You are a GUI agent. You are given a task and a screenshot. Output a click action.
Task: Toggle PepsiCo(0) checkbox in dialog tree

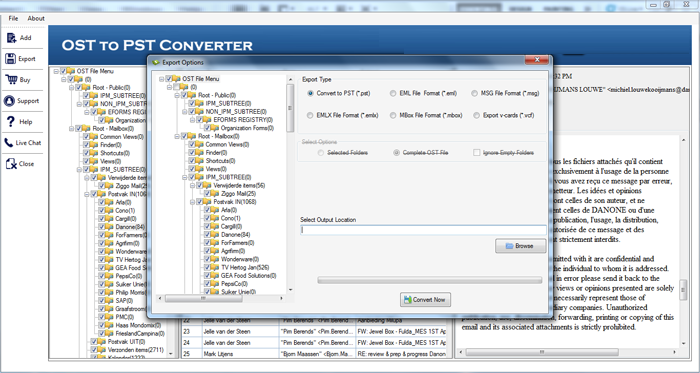(x=207, y=284)
